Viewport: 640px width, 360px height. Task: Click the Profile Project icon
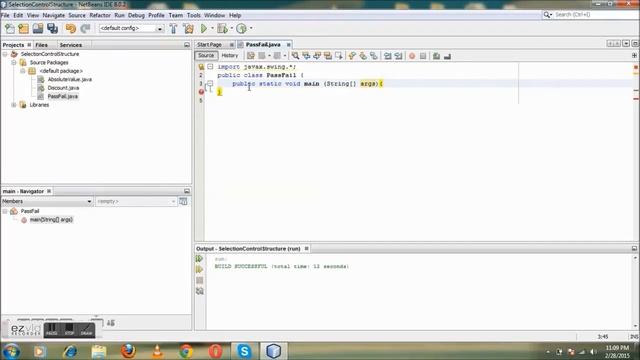tap(241, 28)
